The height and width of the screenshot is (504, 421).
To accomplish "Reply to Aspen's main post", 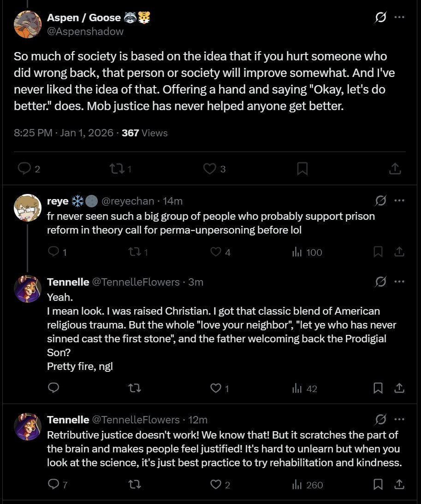I will [24, 169].
